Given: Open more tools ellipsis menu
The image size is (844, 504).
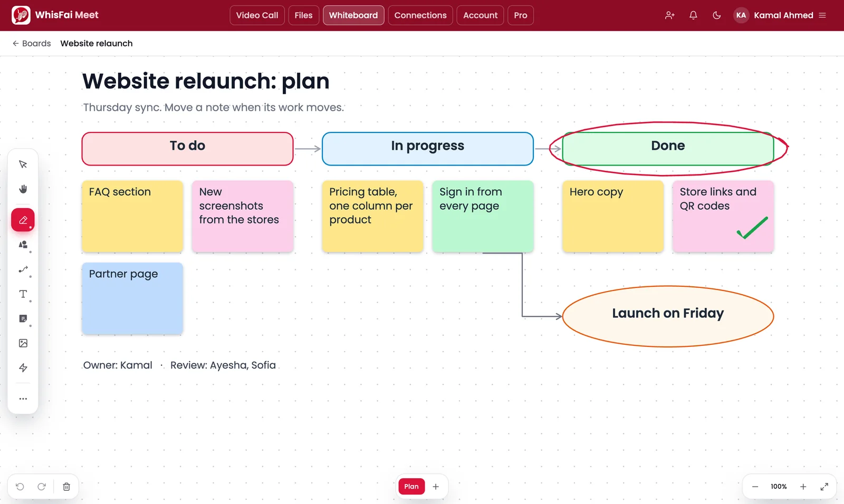Looking at the screenshot, I should (x=23, y=399).
